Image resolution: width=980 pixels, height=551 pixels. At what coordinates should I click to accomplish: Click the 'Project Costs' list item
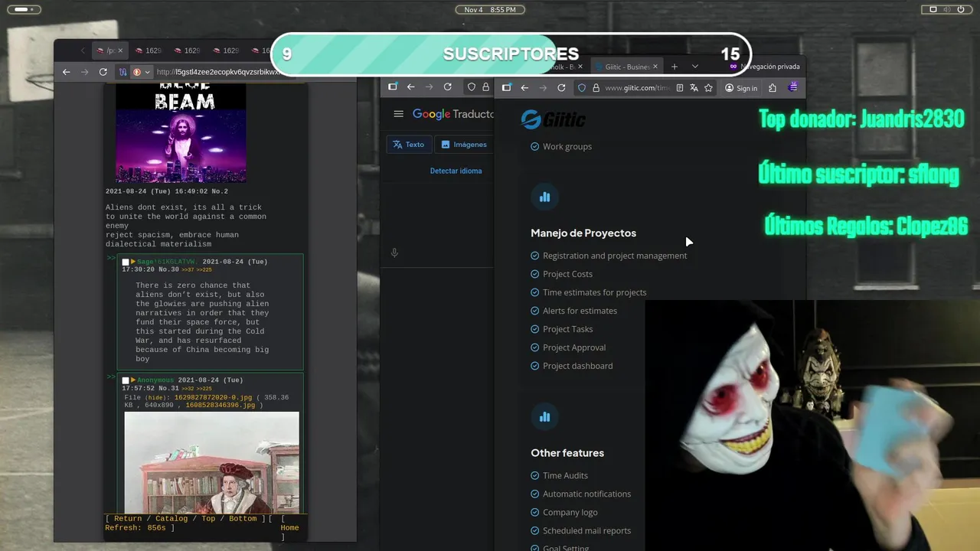(x=567, y=274)
